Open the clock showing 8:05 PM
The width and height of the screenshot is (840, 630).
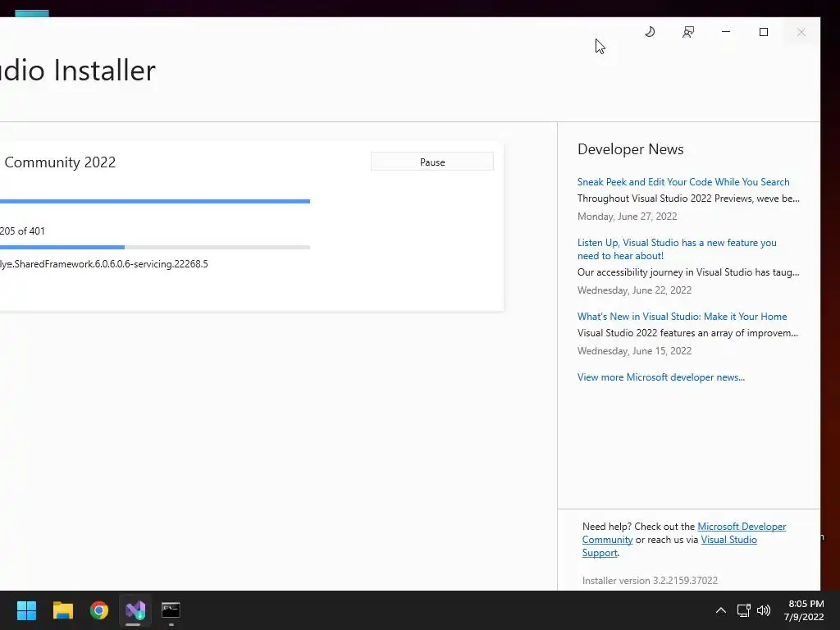[x=804, y=610]
